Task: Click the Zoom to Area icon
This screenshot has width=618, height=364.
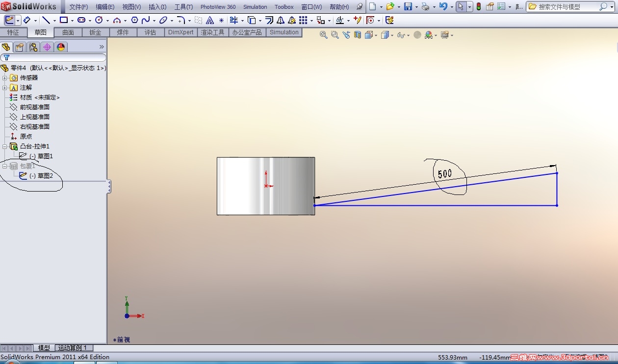Action: click(x=335, y=35)
